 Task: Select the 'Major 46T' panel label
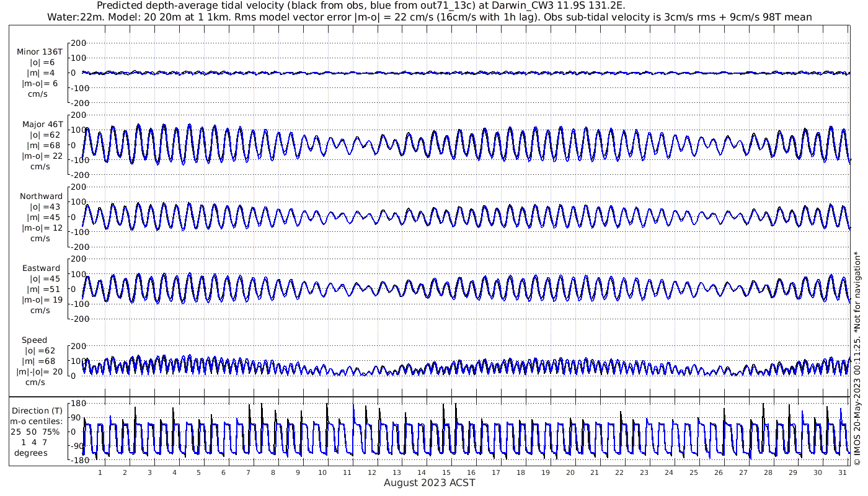(42, 124)
